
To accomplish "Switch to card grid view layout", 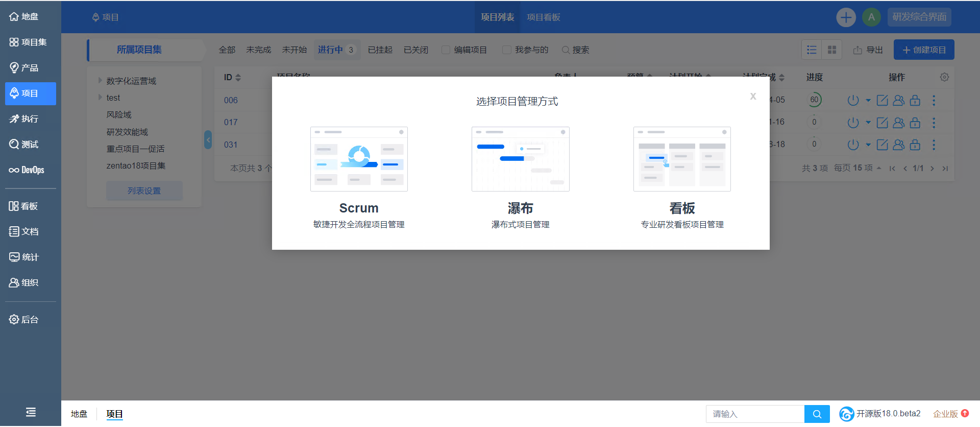I will tap(832, 50).
